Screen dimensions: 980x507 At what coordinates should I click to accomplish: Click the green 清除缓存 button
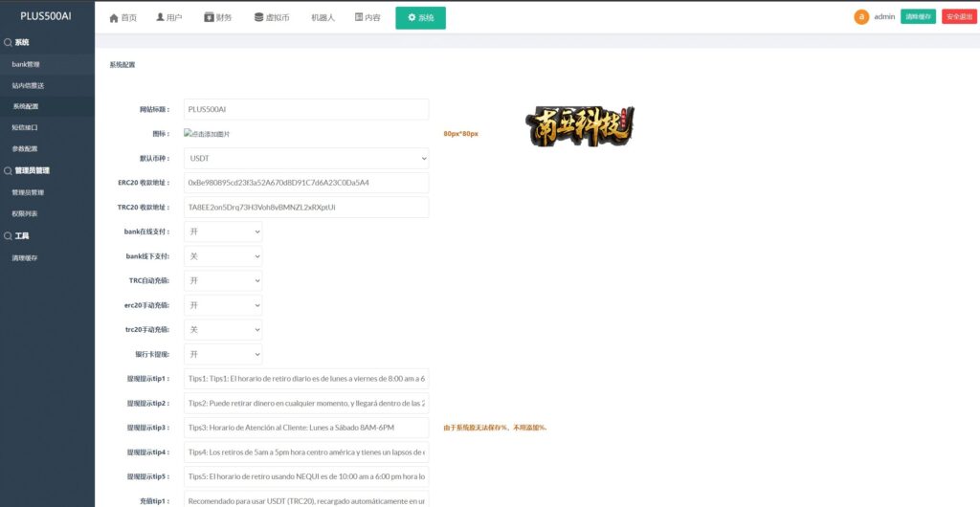(x=918, y=17)
